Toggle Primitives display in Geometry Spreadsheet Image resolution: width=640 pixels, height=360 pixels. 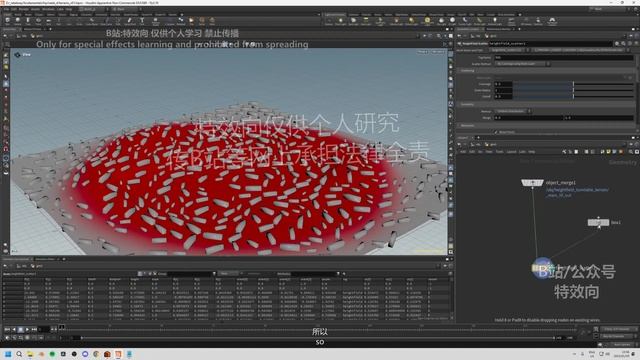[x=150, y=273]
